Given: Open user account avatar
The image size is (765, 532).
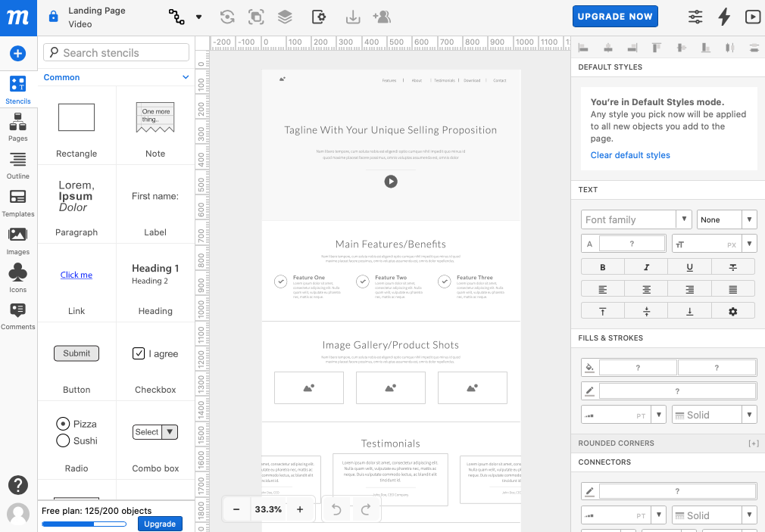Looking at the screenshot, I should pyautogui.click(x=18, y=514).
